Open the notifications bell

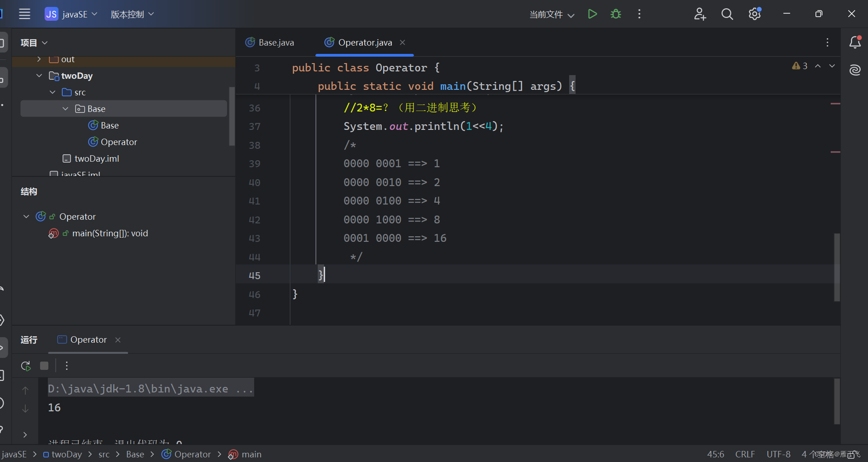coord(855,42)
